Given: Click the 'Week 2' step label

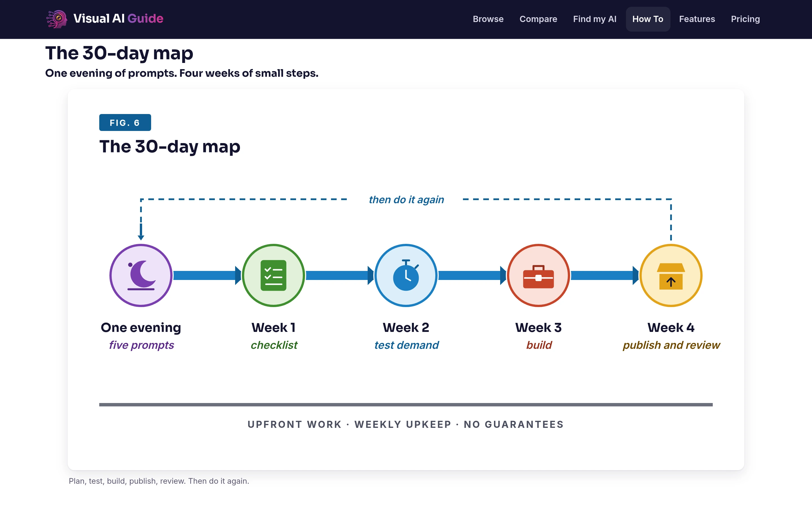Looking at the screenshot, I should coord(406,328).
